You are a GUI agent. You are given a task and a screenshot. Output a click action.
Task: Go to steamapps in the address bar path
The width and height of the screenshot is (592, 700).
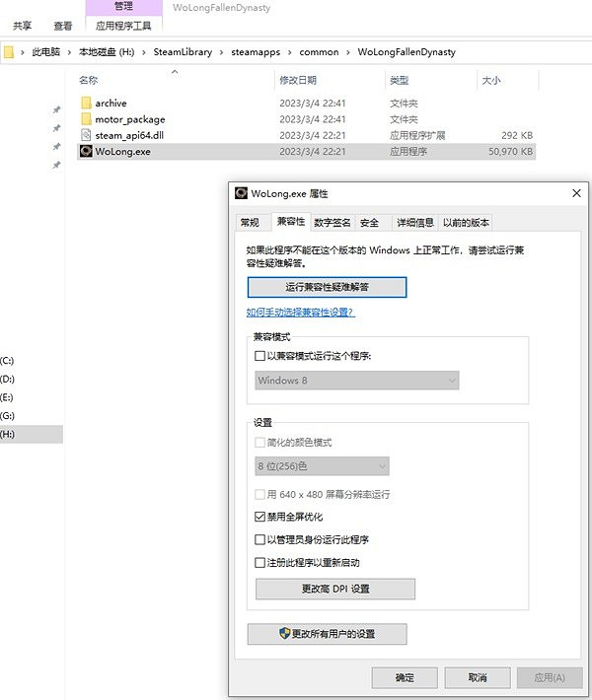coord(256,52)
